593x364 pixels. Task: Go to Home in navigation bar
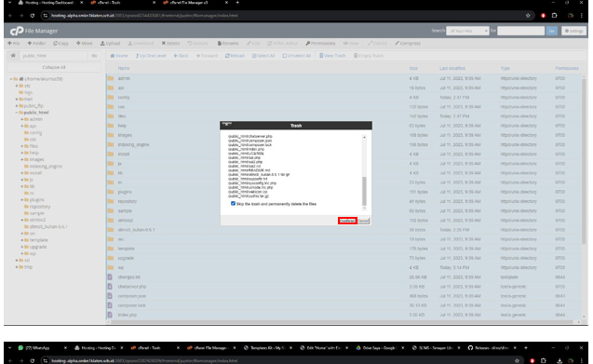coord(119,56)
